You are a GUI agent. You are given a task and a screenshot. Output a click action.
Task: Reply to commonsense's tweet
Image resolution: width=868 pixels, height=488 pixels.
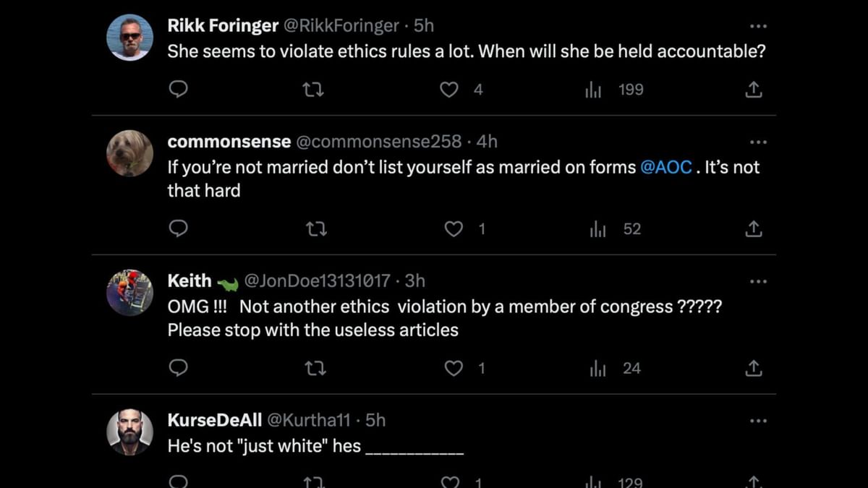click(x=178, y=229)
